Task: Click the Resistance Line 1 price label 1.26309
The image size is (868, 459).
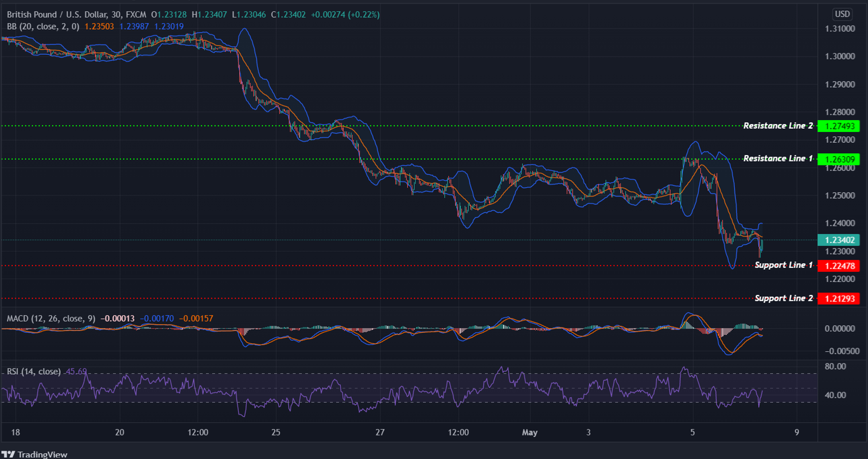Action: (x=839, y=159)
